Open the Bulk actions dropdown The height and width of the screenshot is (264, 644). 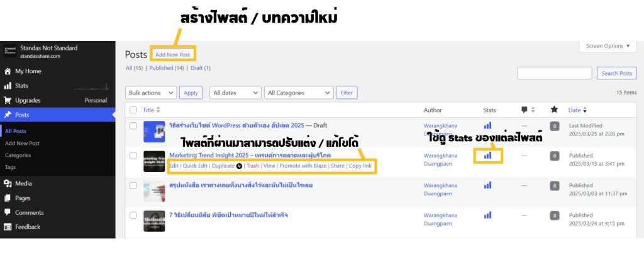click(x=151, y=93)
